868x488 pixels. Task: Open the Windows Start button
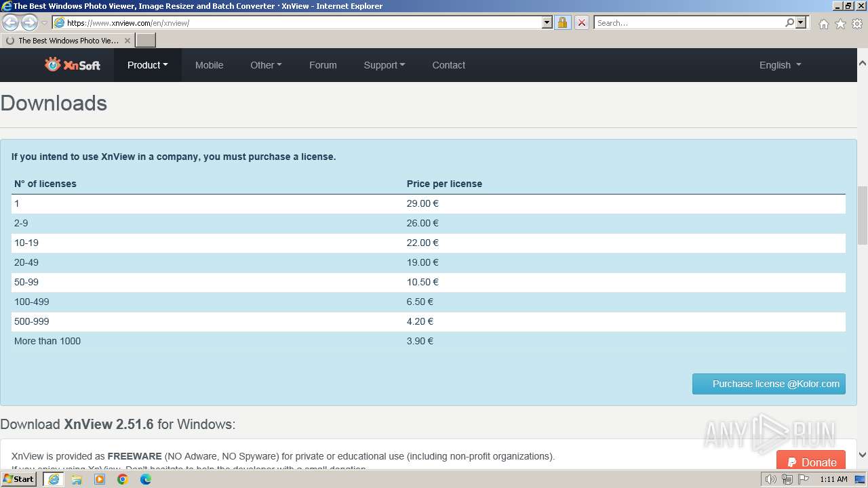click(x=19, y=479)
